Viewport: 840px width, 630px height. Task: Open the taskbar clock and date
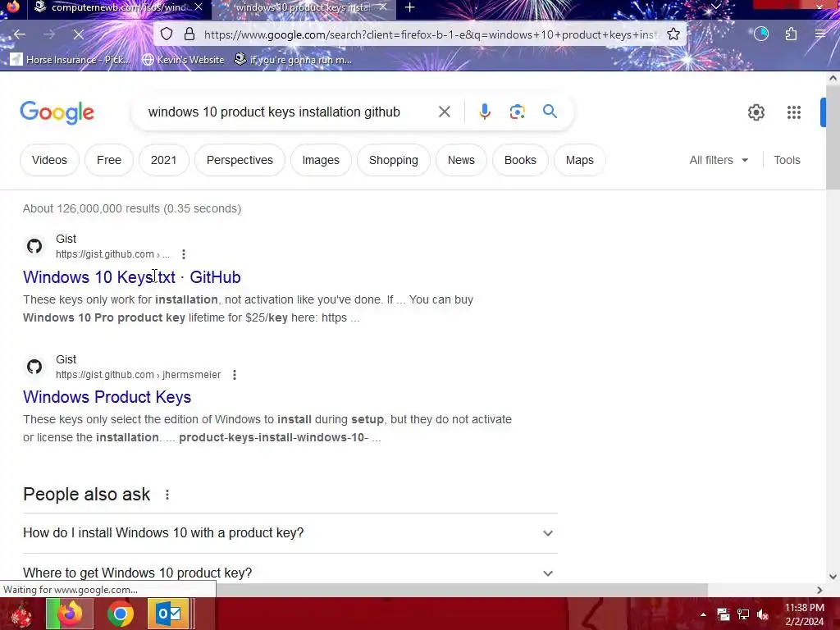click(804, 614)
